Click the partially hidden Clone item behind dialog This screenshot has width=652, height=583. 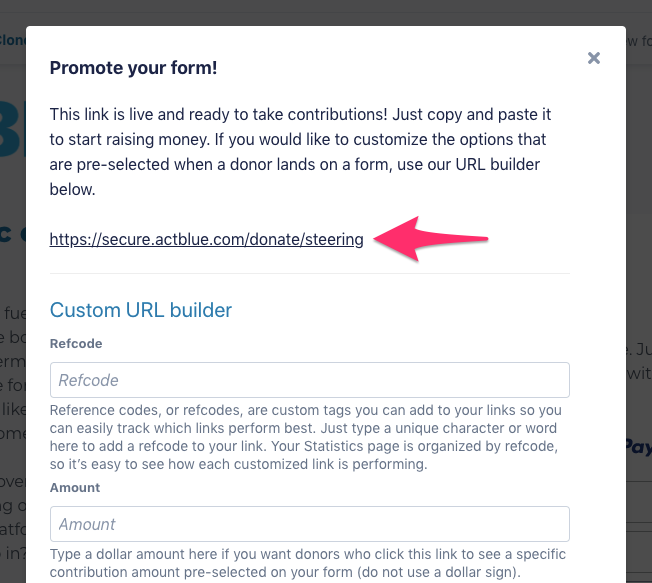point(13,40)
